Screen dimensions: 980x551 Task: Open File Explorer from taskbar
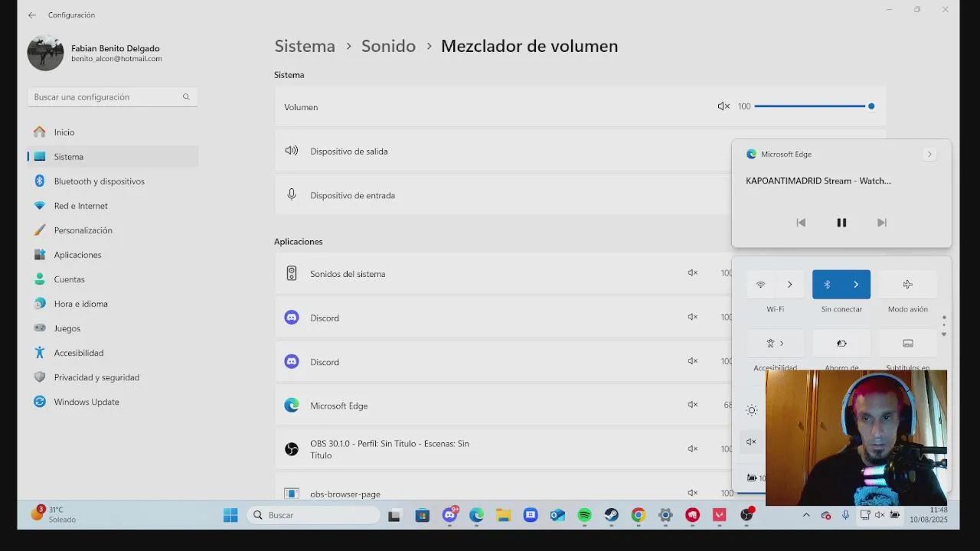(x=503, y=515)
